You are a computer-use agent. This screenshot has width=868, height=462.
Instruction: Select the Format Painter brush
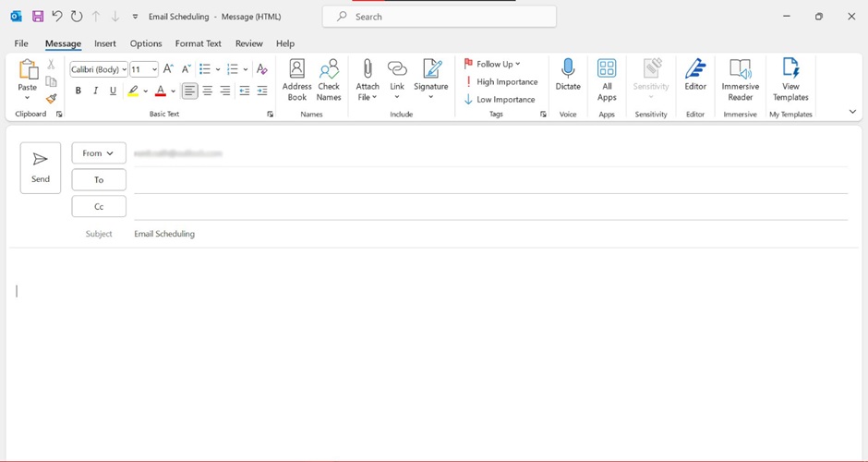coord(51,99)
